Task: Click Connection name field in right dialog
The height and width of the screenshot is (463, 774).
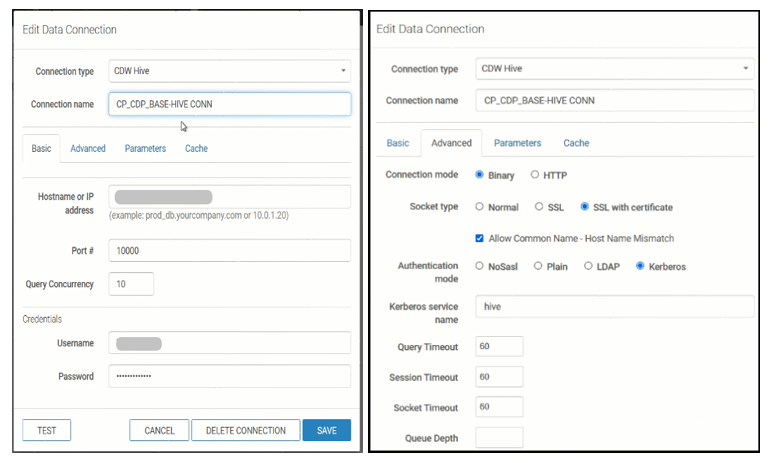Action: (x=615, y=100)
